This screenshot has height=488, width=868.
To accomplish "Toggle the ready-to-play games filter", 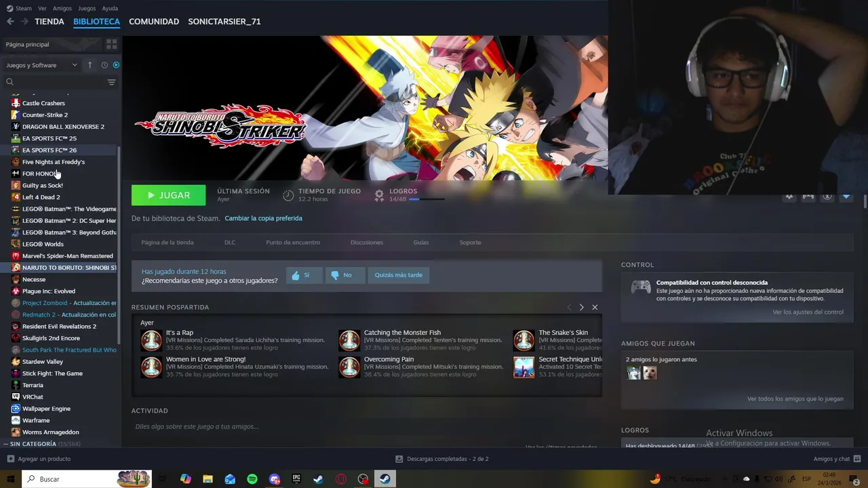I will (116, 65).
